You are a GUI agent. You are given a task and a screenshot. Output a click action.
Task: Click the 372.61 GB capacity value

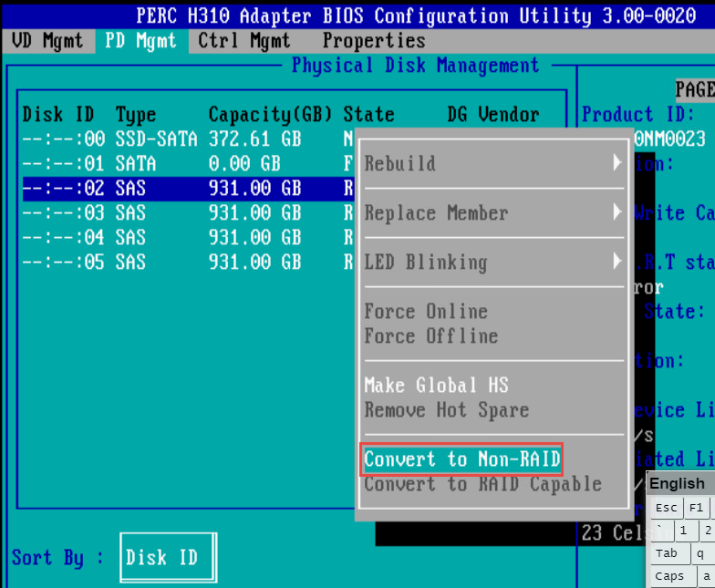255,139
